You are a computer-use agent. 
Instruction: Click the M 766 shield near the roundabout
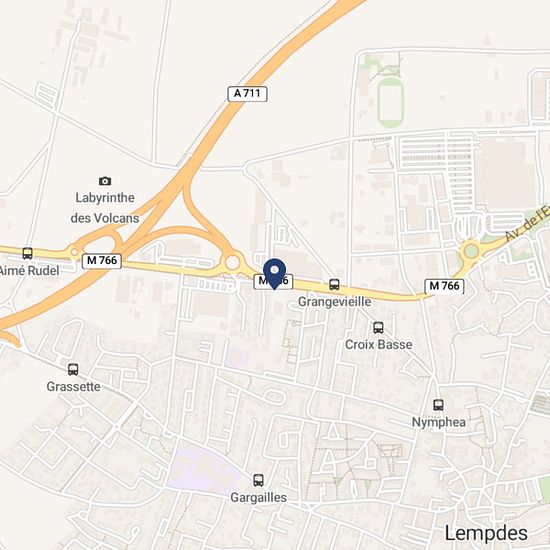tap(444, 286)
